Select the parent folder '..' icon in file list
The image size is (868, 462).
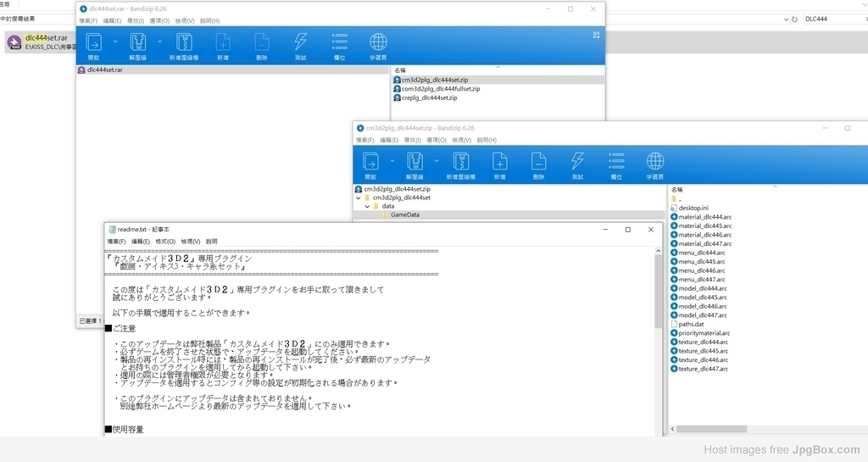[674, 199]
